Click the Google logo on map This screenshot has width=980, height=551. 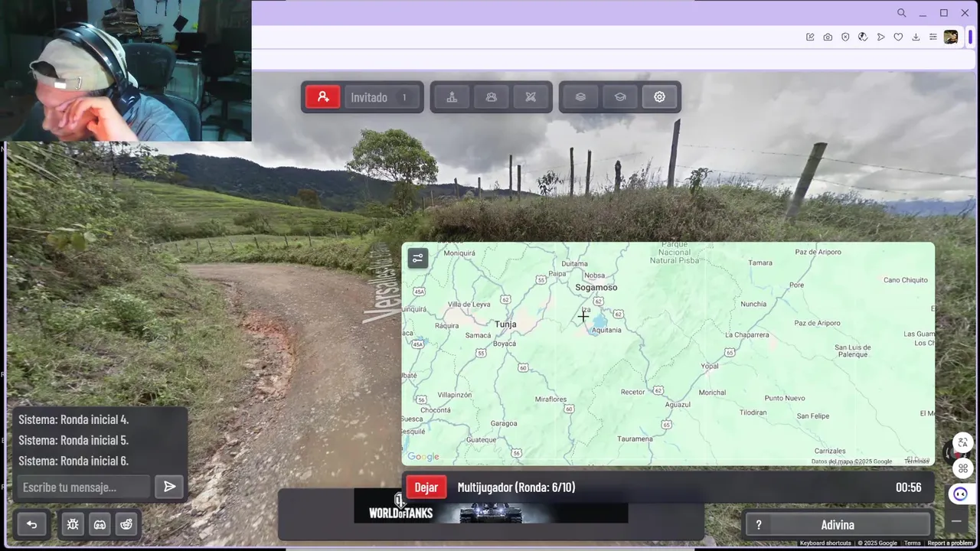tap(423, 457)
